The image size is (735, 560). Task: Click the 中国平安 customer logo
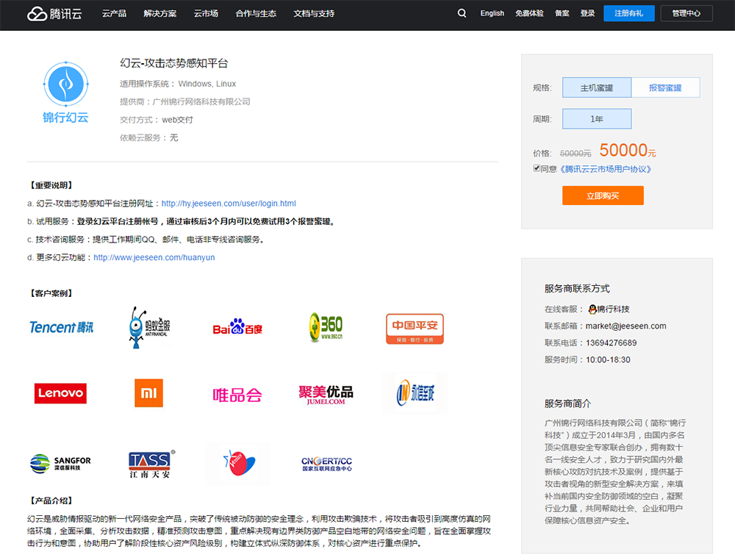coord(415,329)
